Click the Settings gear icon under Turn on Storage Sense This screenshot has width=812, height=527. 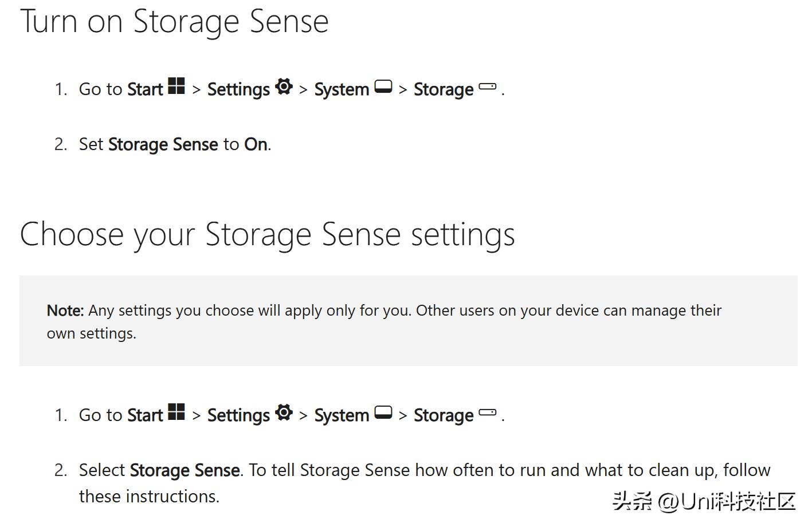(x=284, y=86)
